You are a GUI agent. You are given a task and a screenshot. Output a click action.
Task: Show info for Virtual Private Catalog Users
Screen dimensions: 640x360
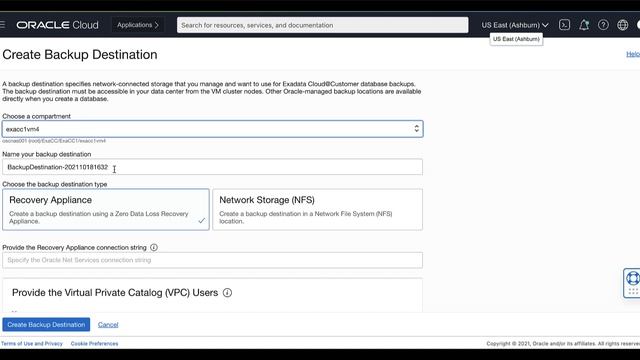pyautogui.click(x=227, y=293)
